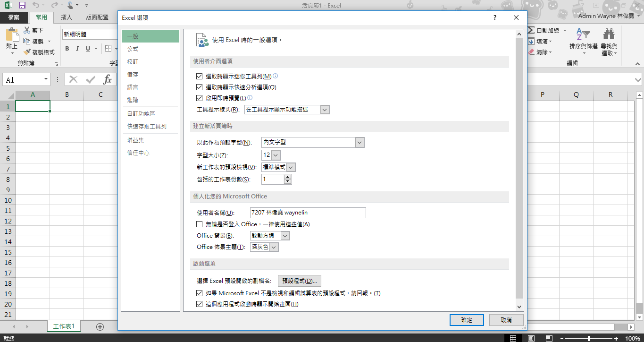The height and width of the screenshot is (342, 644).
Task: Select 進階 category in Excel options
Action: (x=150, y=100)
